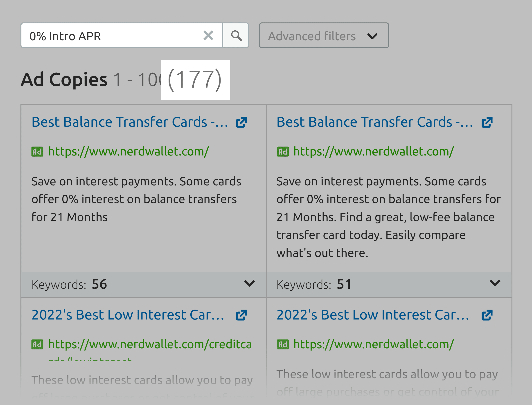Open external link icon for first Balance Transfer ad
Image resolution: width=532 pixels, height=405 pixels.
coord(241,122)
